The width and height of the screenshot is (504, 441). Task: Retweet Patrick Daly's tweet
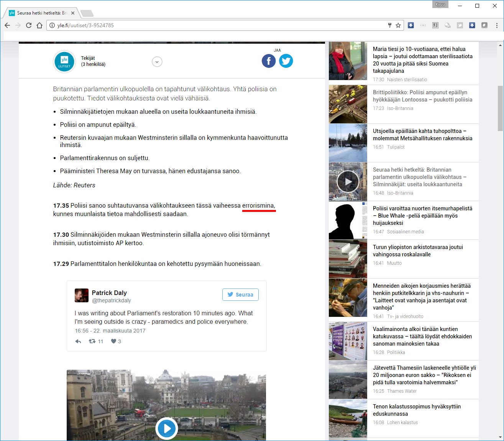[x=92, y=341]
